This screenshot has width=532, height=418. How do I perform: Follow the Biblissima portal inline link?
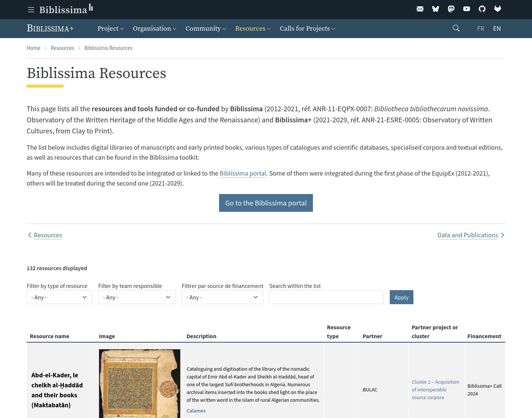(x=243, y=173)
